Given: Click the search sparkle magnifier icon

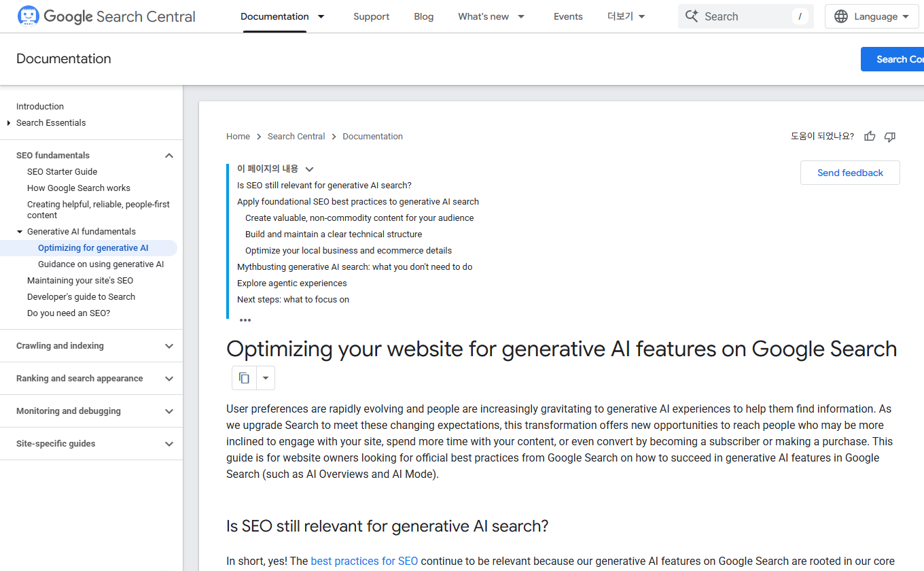Looking at the screenshot, I should [x=692, y=16].
